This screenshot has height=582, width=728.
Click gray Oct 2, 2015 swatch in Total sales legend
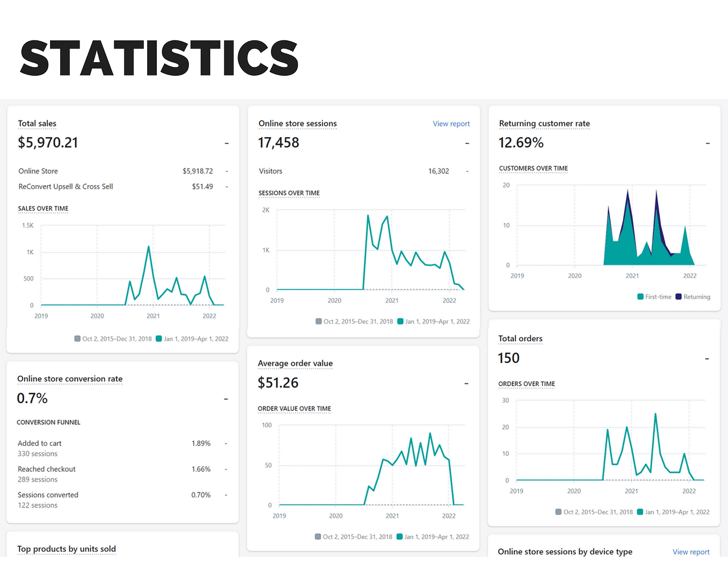pos(77,339)
